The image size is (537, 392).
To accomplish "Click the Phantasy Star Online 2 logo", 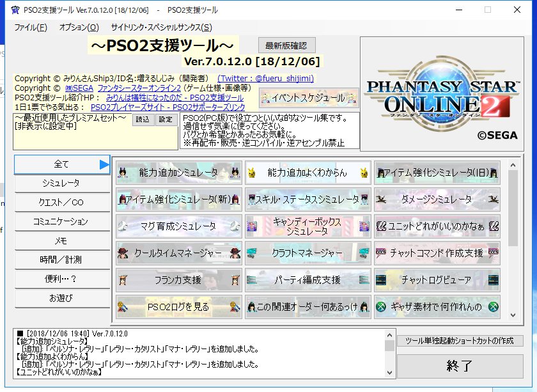I will (442, 94).
